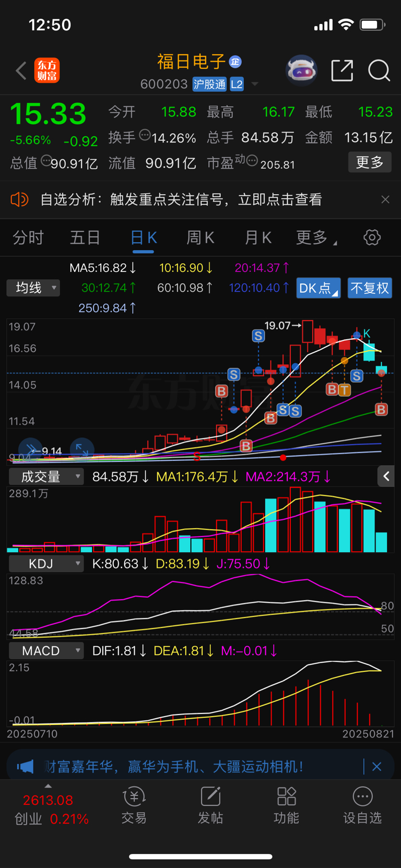The image size is (401, 868).
Task: Expand the stock code dropdown arrow
Action: pos(255,84)
